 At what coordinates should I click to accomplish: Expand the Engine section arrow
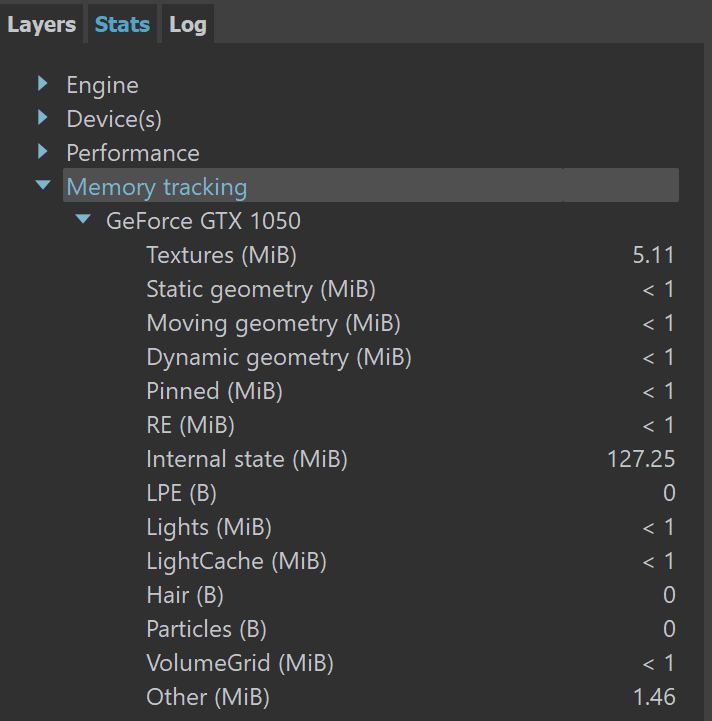click(x=43, y=83)
